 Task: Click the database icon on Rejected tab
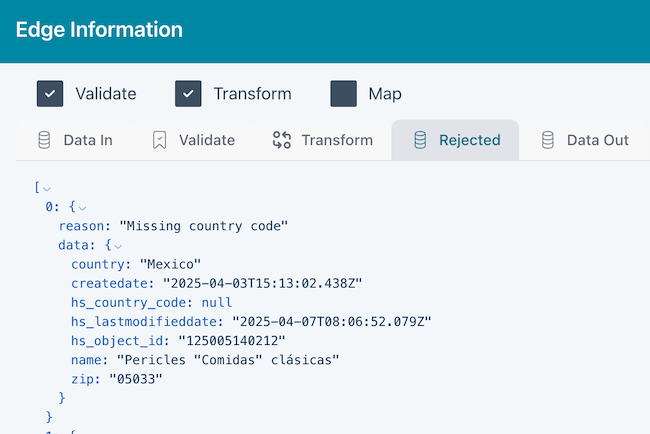click(420, 140)
